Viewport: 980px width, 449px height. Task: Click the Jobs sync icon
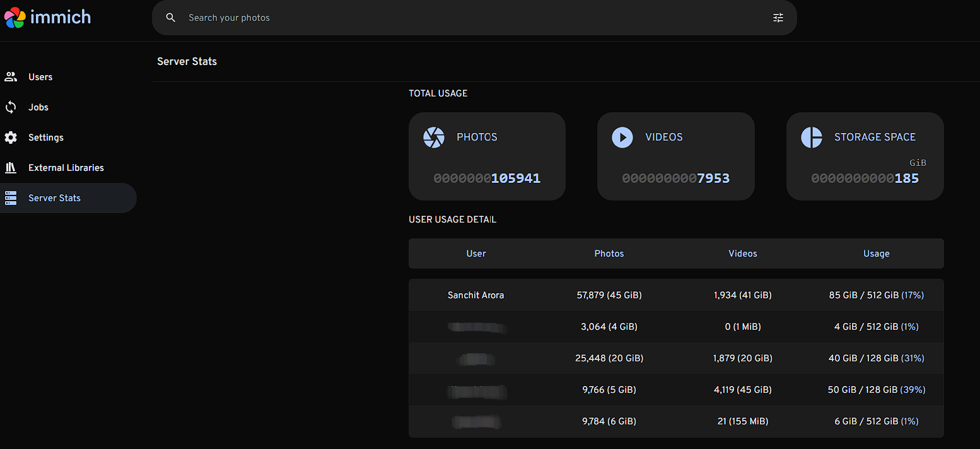(11, 107)
